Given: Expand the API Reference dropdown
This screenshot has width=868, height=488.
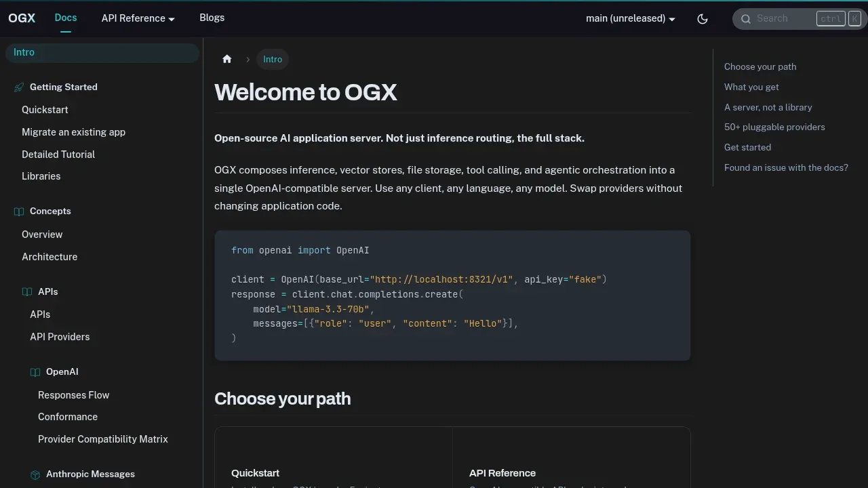Looking at the screenshot, I should coord(138,18).
